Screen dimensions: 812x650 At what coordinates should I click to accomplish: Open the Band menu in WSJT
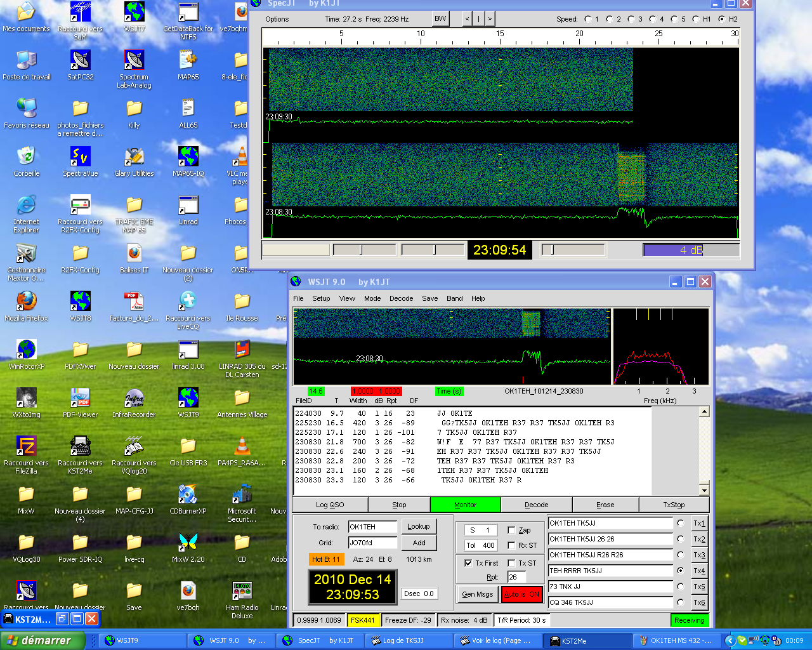pyautogui.click(x=455, y=298)
